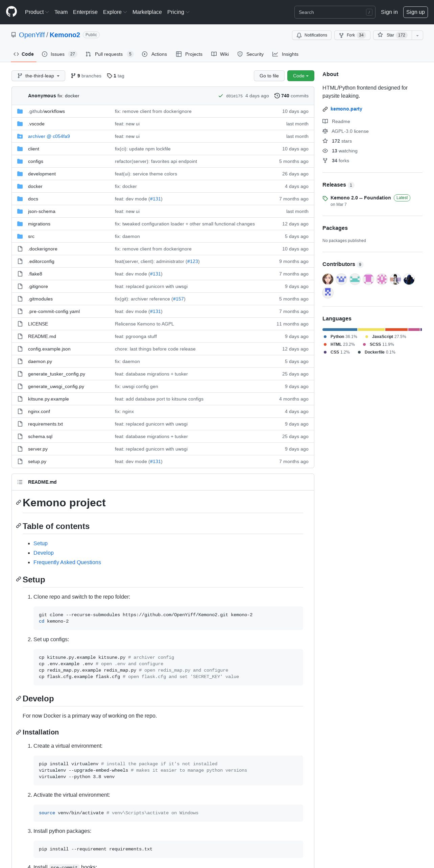Viewport: 434px width, 868px height.
Task: Click the JavaScript yellow language bar segment
Action: [371, 330]
